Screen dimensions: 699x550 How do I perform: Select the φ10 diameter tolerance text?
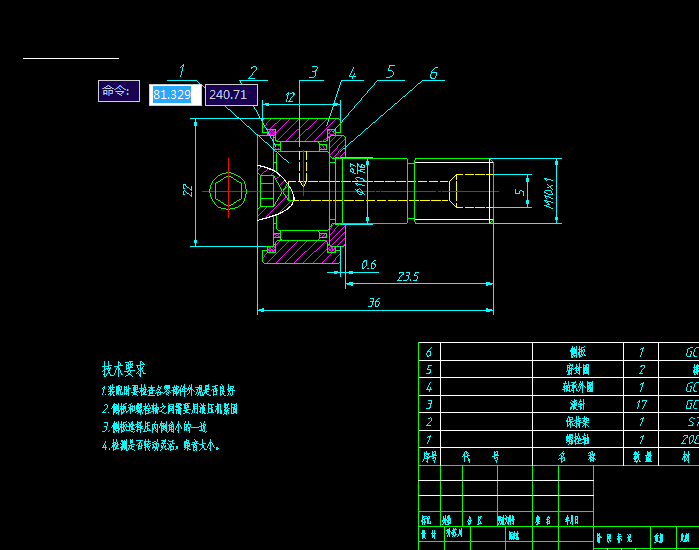tap(360, 180)
